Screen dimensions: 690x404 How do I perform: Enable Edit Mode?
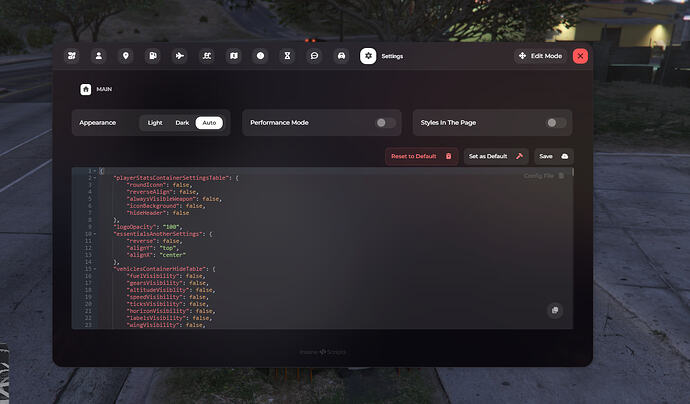(540, 56)
